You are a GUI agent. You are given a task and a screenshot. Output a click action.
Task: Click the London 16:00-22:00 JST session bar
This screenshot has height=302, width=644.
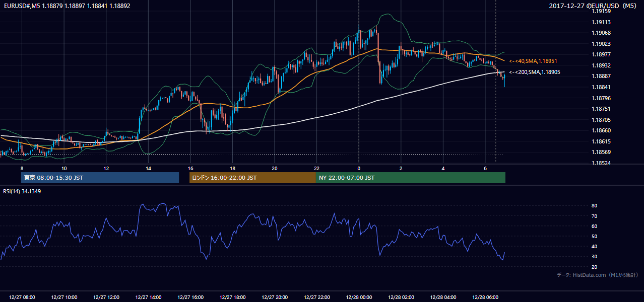coord(252,178)
